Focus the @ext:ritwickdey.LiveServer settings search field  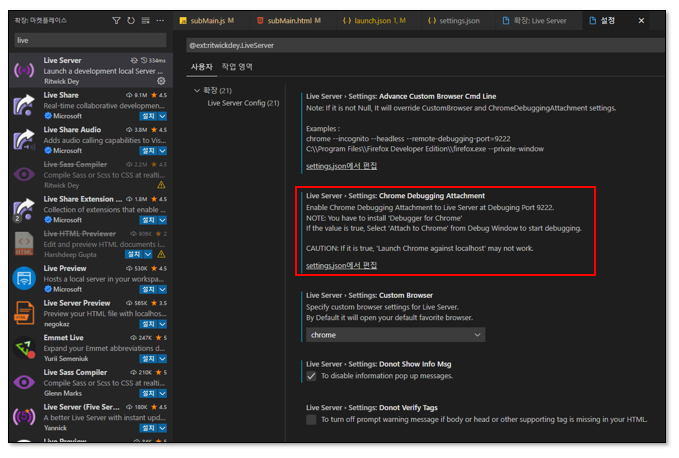pos(425,45)
